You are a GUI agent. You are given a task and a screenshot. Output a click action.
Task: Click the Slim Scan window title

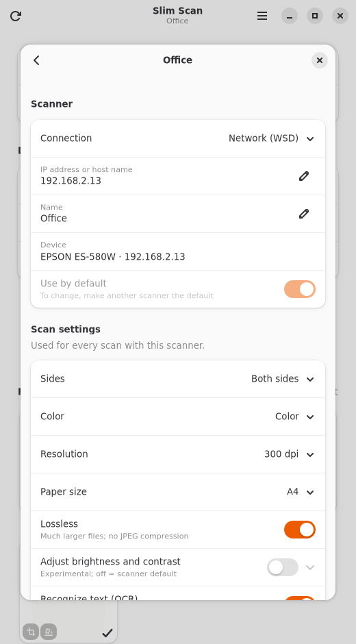pos(177,11)
